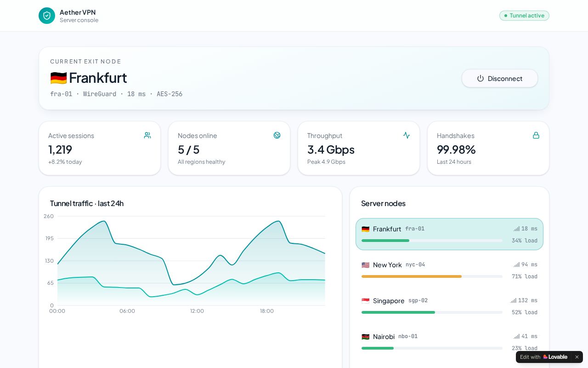The image size is (588, 368).
Task: Click the 99.98% handshakes value
Action: tap(456, 149)
